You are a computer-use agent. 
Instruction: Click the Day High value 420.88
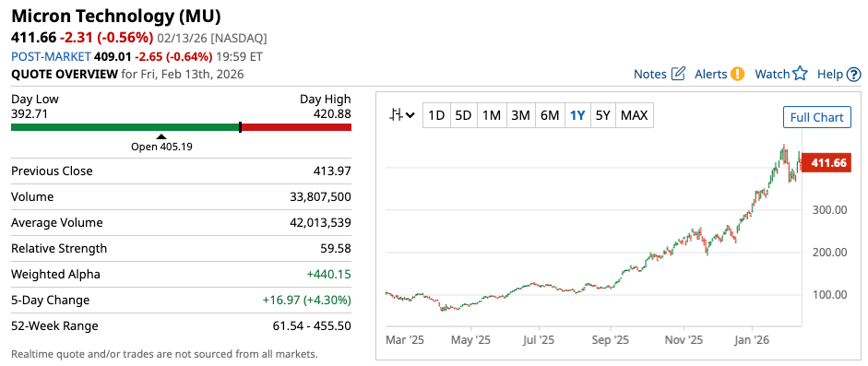333,114
